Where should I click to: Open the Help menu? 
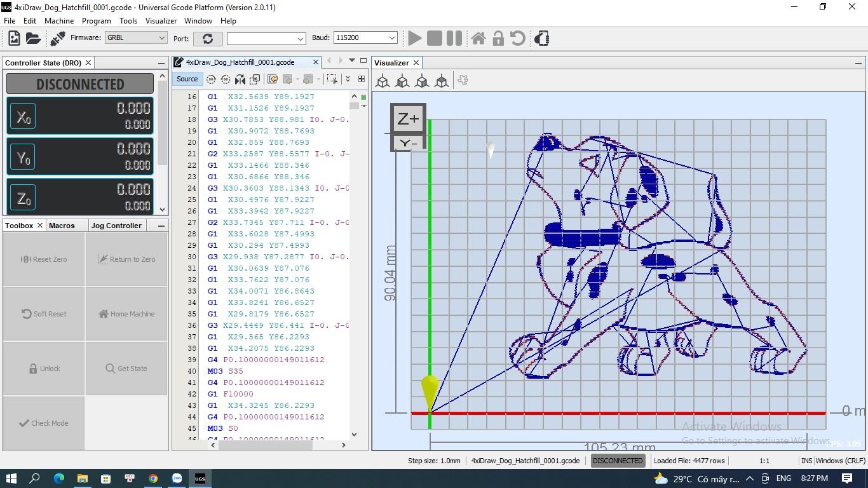coord(228,21)
